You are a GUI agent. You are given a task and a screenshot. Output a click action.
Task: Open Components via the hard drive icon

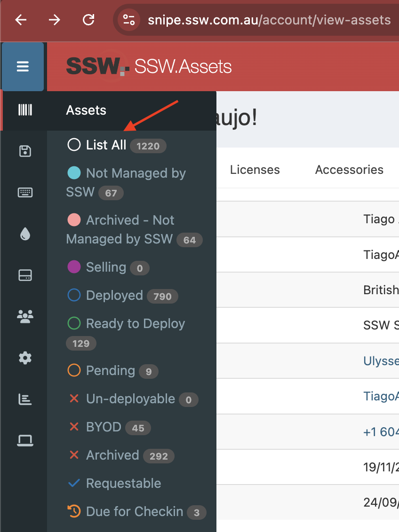pos(25,275)
